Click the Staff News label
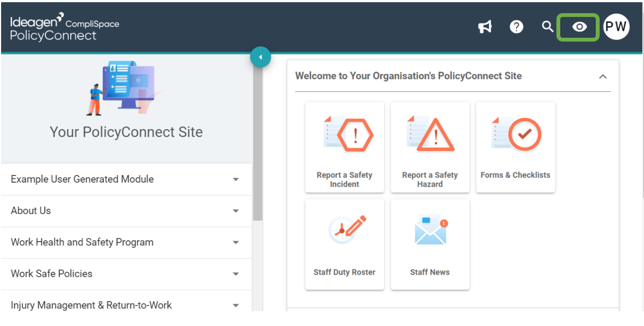Image resolution: width=644 pixels, height=326 pixels. [430, 272]
